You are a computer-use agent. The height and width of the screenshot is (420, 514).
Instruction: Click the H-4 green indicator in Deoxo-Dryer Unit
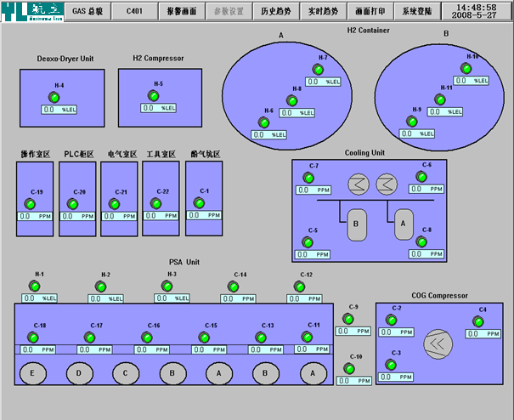tap(59, 99)
